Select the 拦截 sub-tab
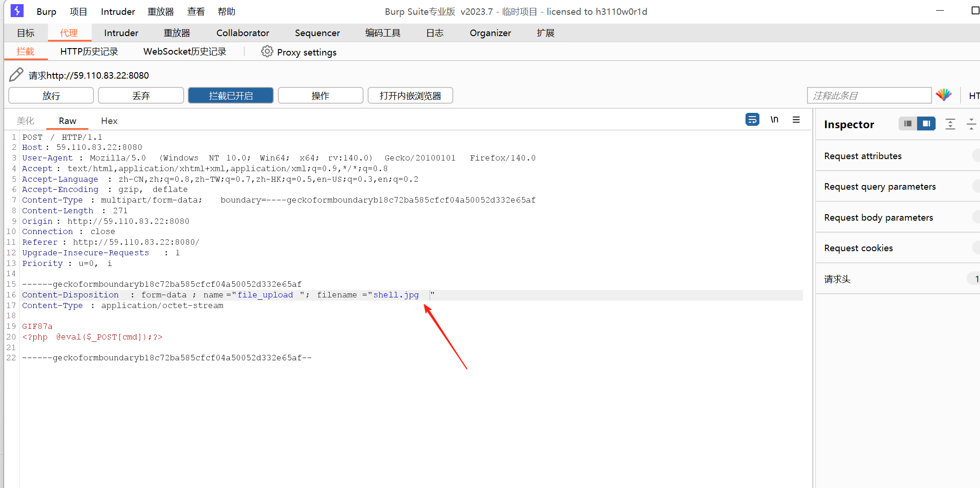This screenshot has height=488, width=980. pyautogui.click(x=25, y=51)
